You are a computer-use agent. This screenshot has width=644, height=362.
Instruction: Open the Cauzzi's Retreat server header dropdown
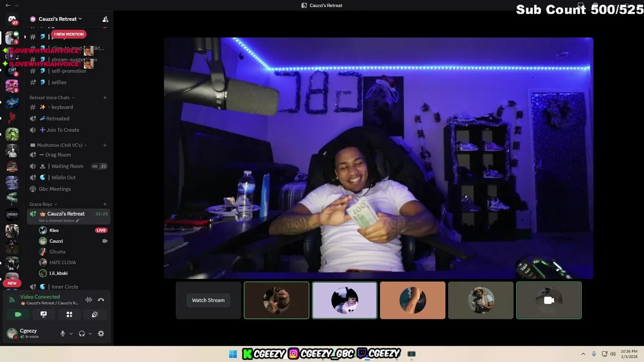(60, 19)
